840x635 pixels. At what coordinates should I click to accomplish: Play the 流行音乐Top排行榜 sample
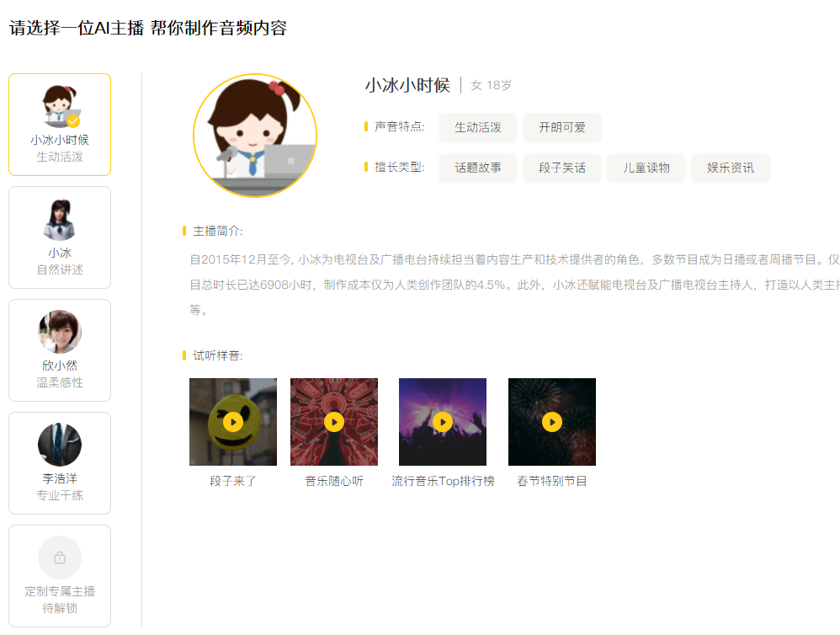pos(443,422)
